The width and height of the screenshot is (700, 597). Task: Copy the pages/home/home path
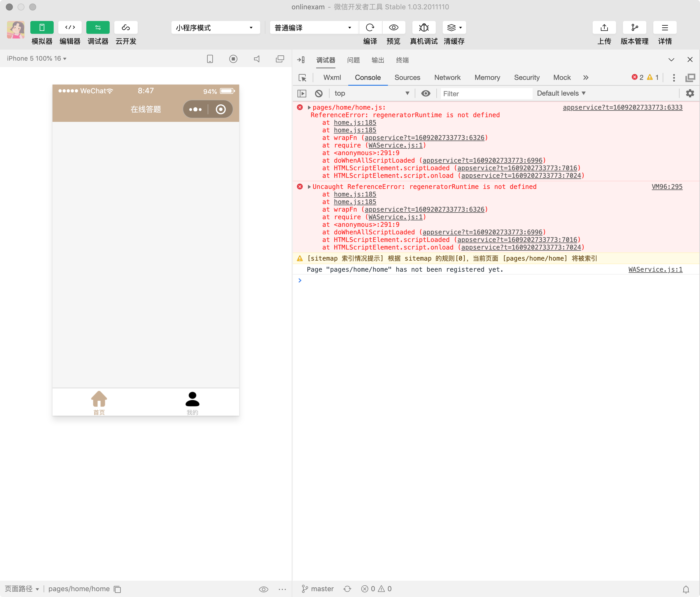coord(117,589)
